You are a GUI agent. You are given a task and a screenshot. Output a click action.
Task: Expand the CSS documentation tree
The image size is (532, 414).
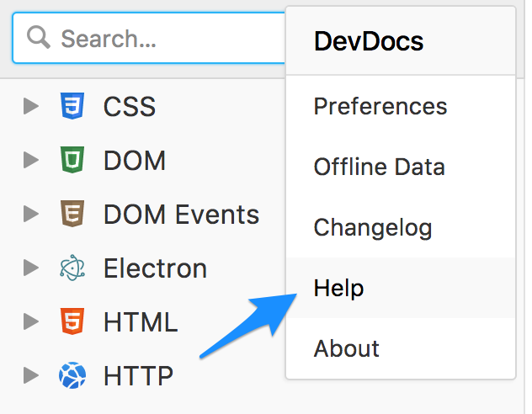pos(31,107)
